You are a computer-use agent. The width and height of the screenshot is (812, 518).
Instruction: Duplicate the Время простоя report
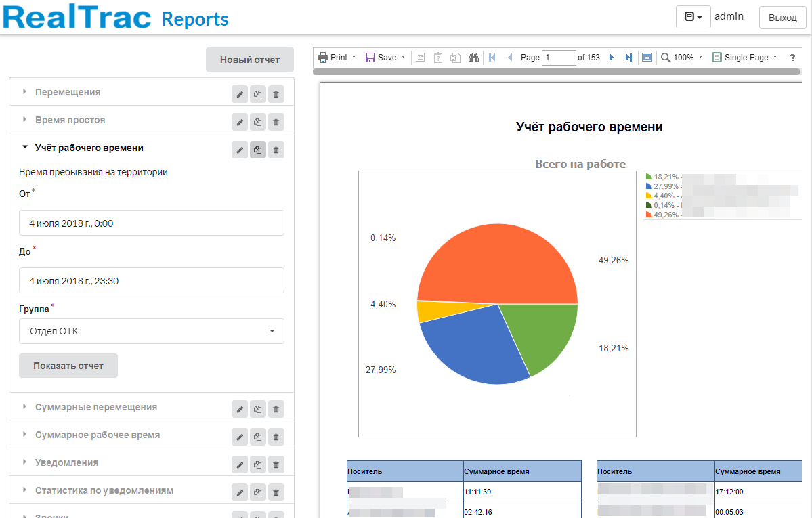coord(257,123)
